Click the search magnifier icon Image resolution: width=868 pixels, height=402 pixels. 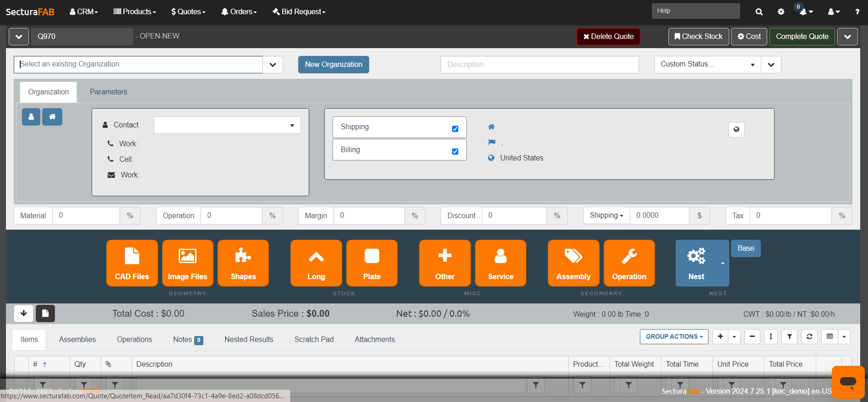click(x=759, y=12)
